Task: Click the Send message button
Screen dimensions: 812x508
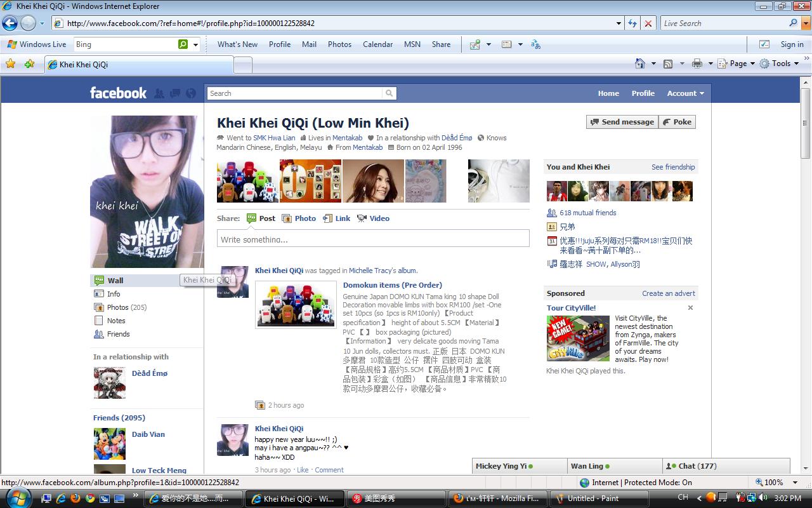Action: [622, 122]
